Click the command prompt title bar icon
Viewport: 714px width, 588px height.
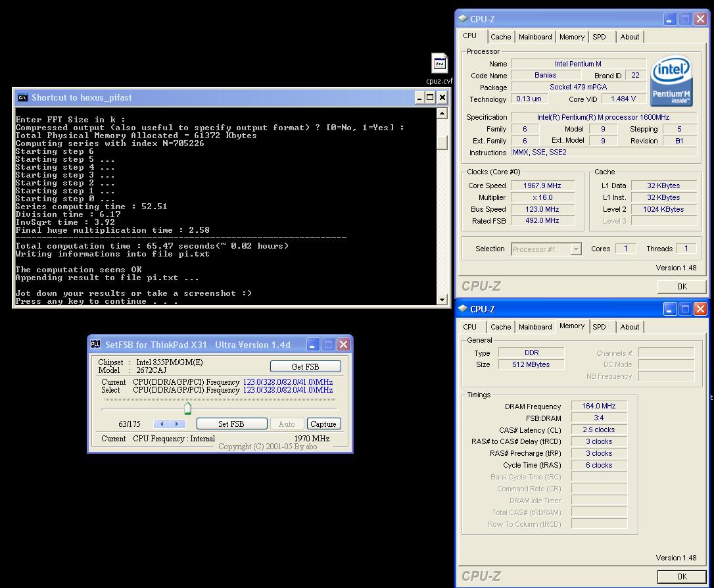(22, 97)
